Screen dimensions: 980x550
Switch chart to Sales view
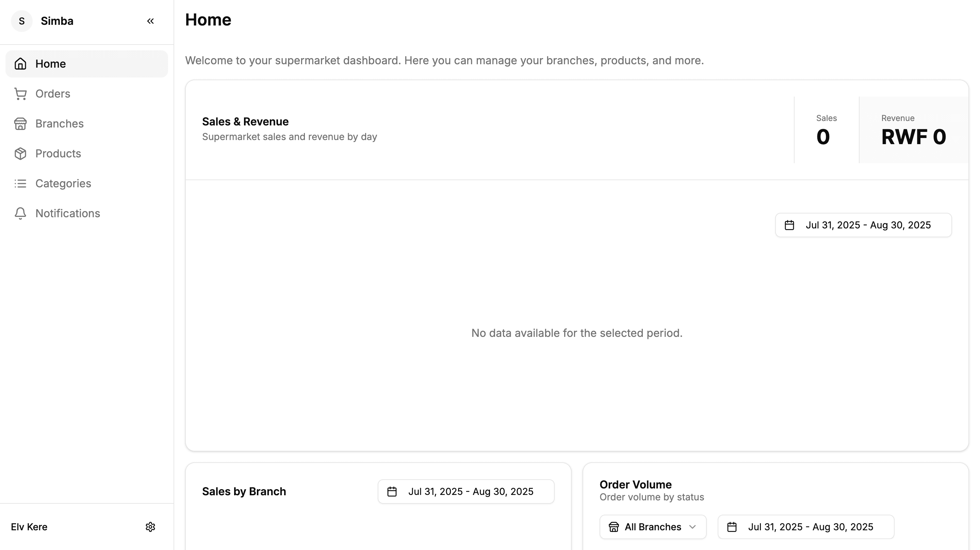tap(826, 130)
